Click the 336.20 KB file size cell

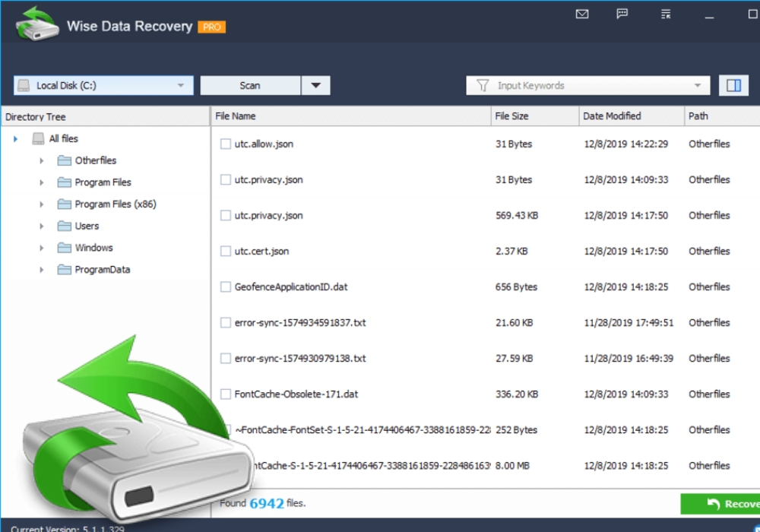(517, 394)
